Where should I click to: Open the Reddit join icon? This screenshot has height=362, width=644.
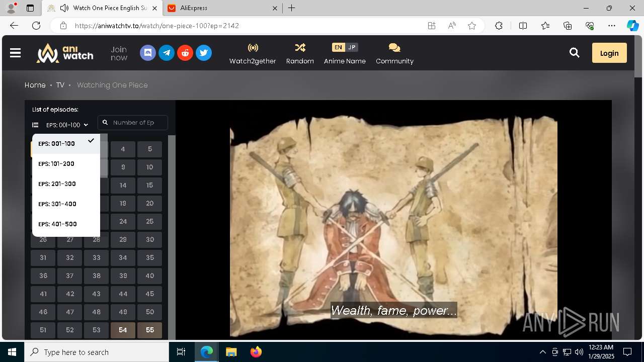click(185, 53)
